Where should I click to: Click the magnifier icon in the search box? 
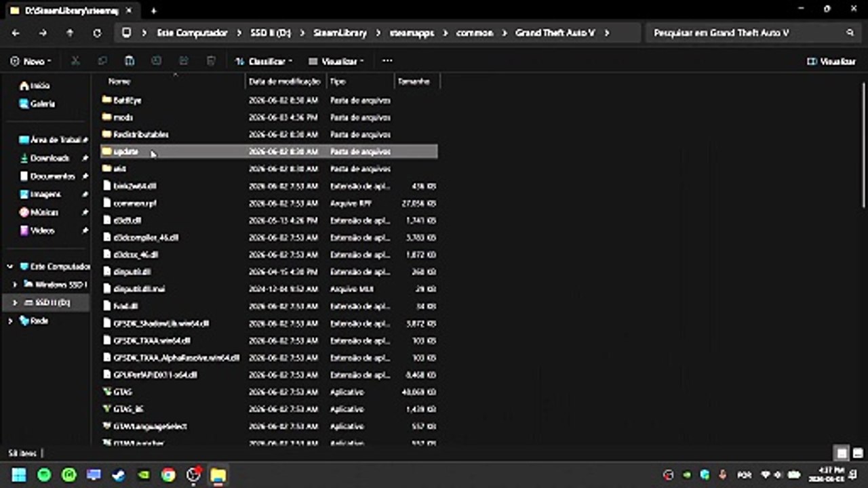850,33
